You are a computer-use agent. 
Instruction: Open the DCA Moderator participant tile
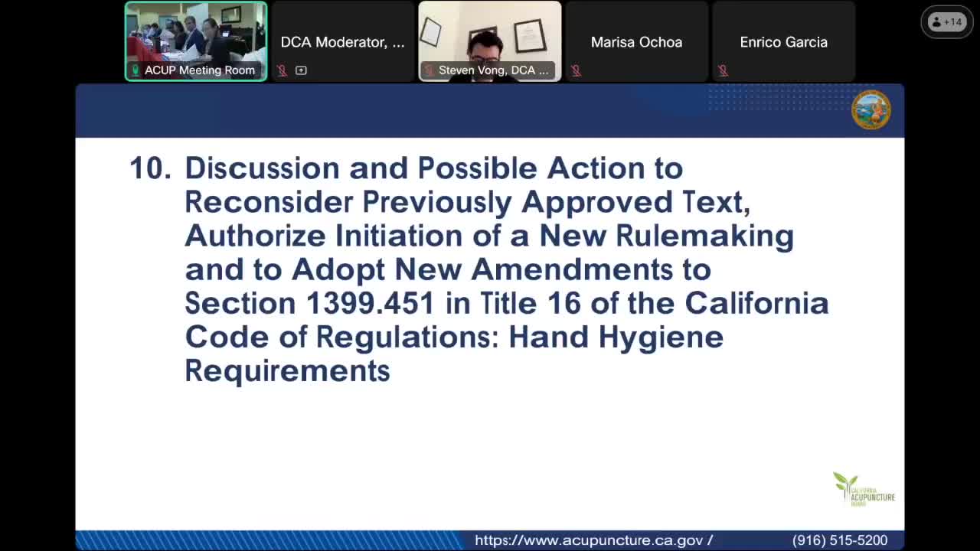click(343, 41)
